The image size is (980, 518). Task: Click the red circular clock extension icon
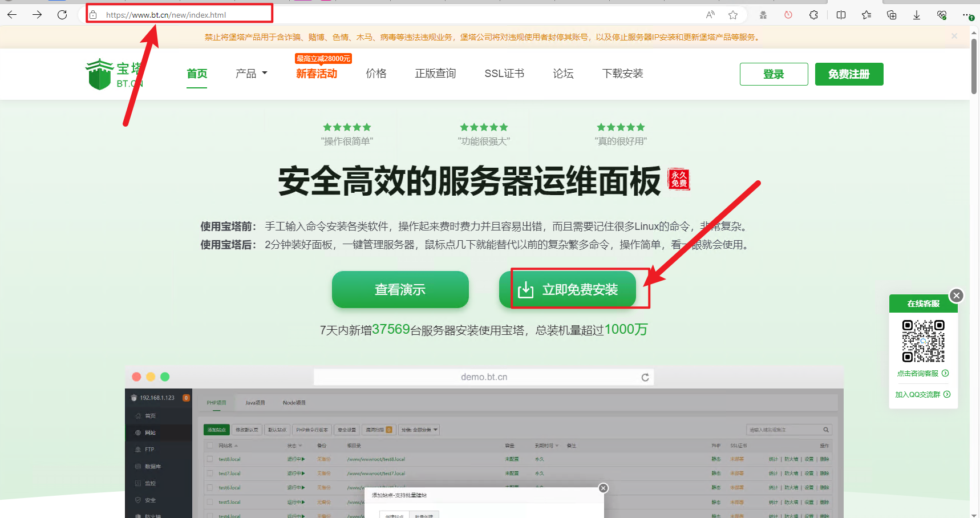point(788,15)
